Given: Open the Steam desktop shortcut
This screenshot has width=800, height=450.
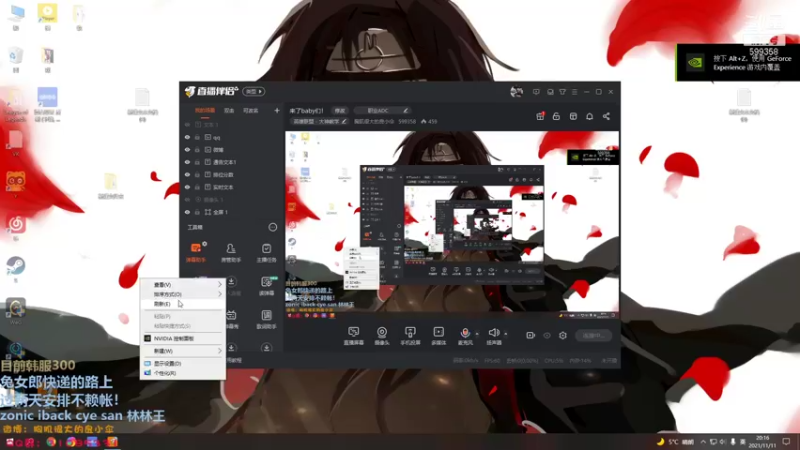Looking at the screenshot, I should 16,269.
